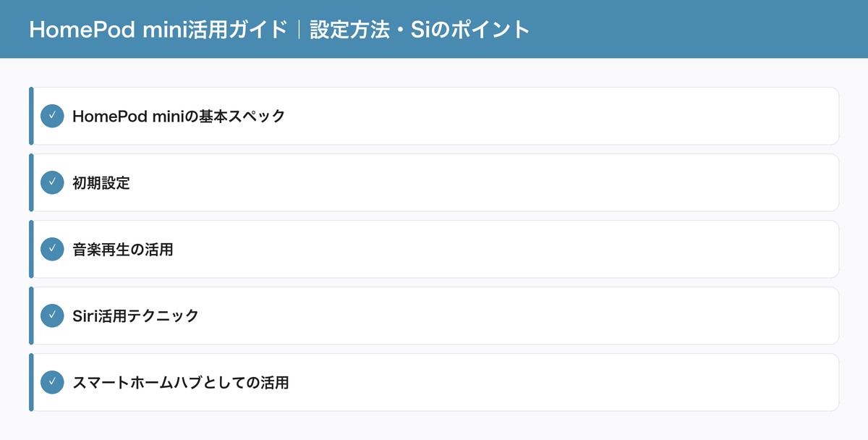Click the HomePod mini活用ガイド header title
The height and width of the screenshot is (440, 868).
click(158, 30)
